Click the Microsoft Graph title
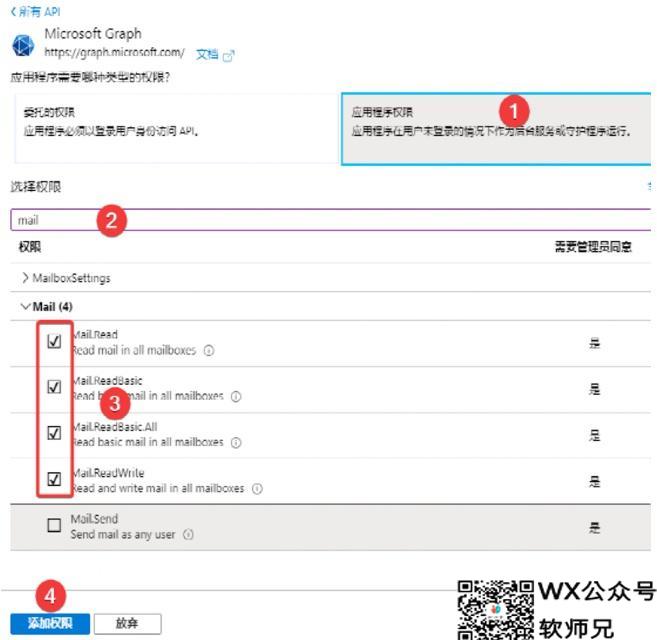The height and width of the screenshot is (640, 657). [93, 34]
